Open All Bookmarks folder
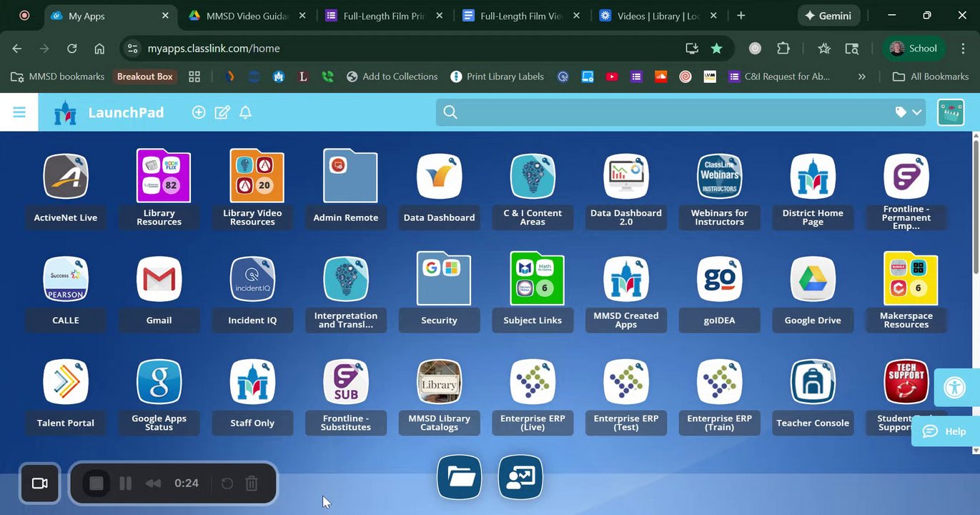Viewport: 980px width, 515px height. pos(931,77)
